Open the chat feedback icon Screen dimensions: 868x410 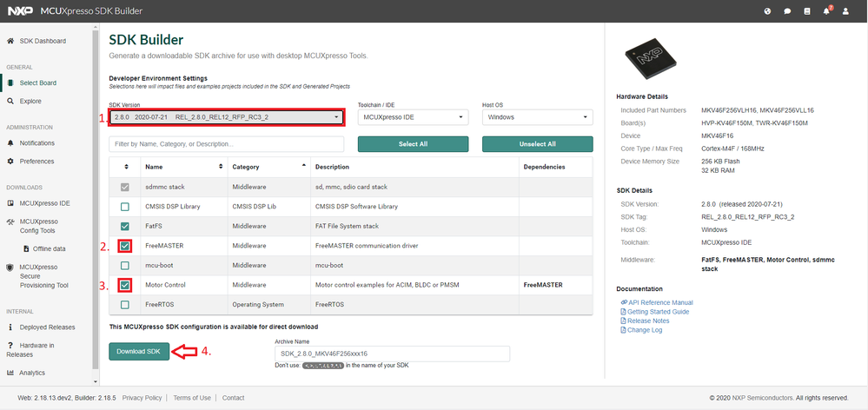787,11
